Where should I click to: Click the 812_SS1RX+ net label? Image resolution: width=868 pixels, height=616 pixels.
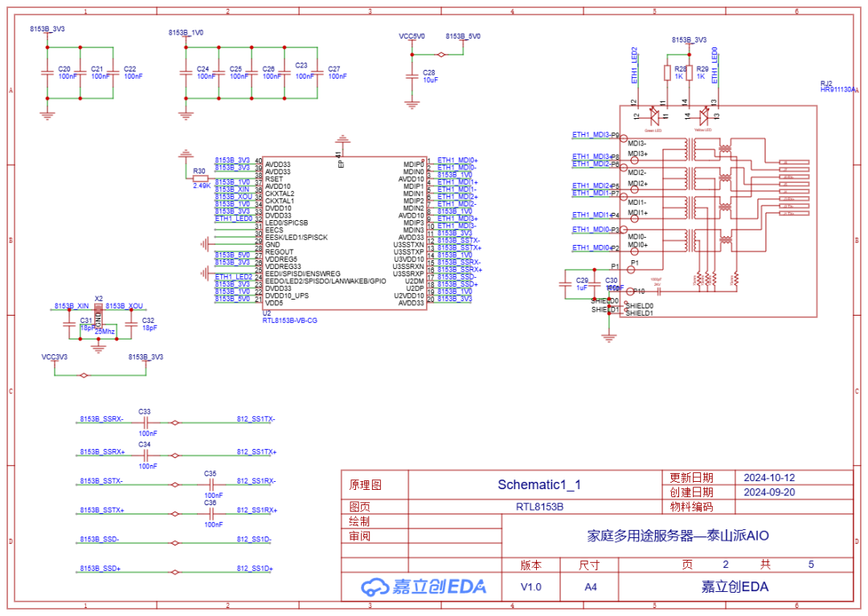click(x=256, y=510)
